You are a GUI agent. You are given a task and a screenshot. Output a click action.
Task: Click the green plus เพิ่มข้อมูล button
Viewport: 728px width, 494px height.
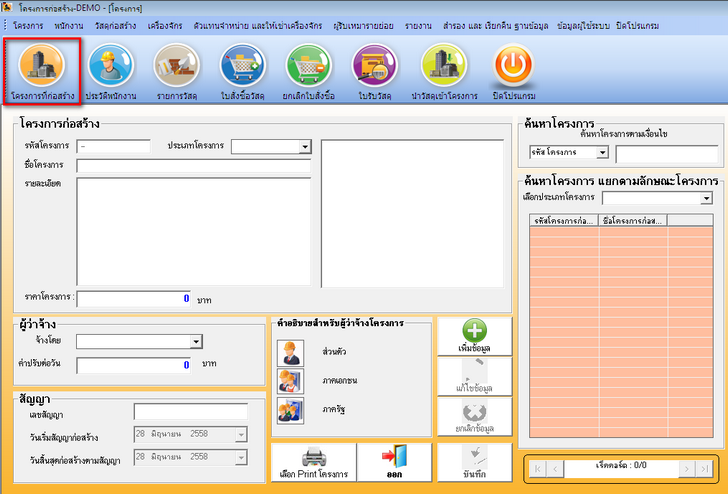474,336
